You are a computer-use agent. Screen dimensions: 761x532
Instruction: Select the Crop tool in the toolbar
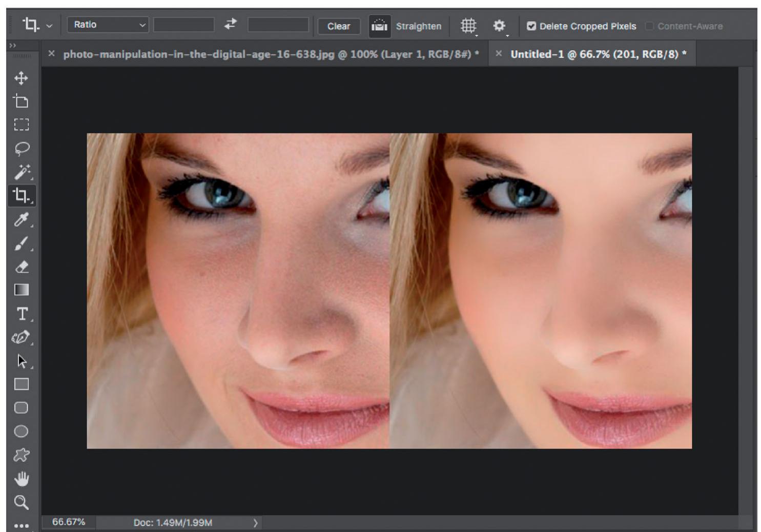(x=22, y=195)
